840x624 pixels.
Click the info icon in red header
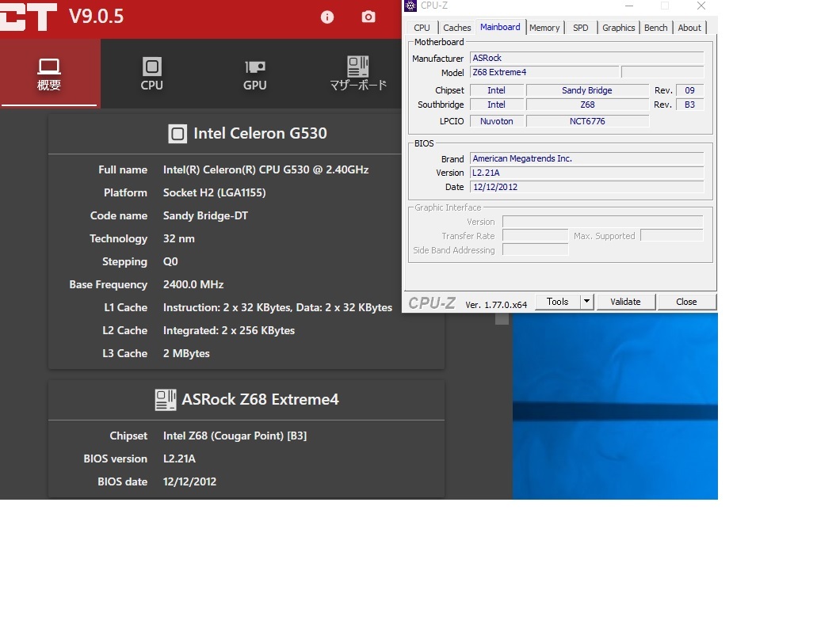click(327, 17)
